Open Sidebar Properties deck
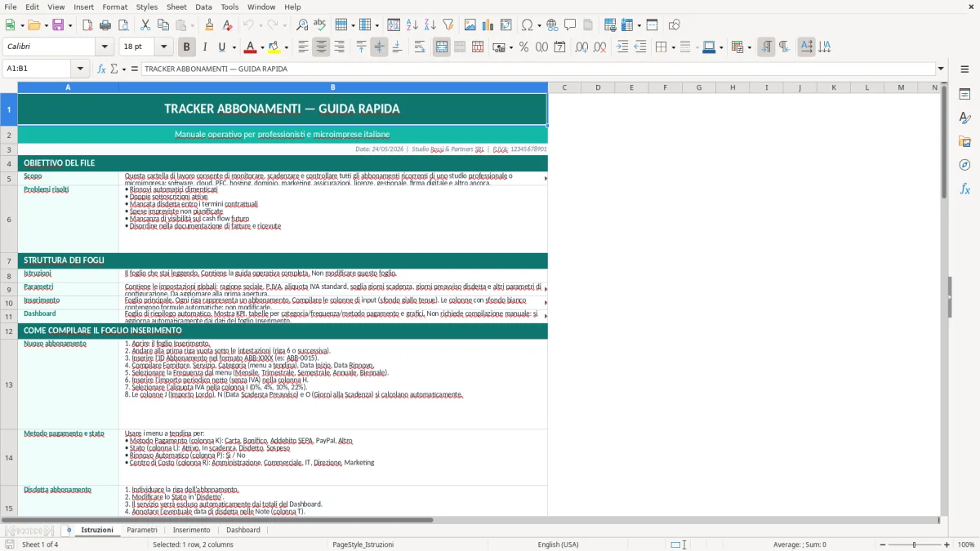980x551 pixels. (964, 95)
